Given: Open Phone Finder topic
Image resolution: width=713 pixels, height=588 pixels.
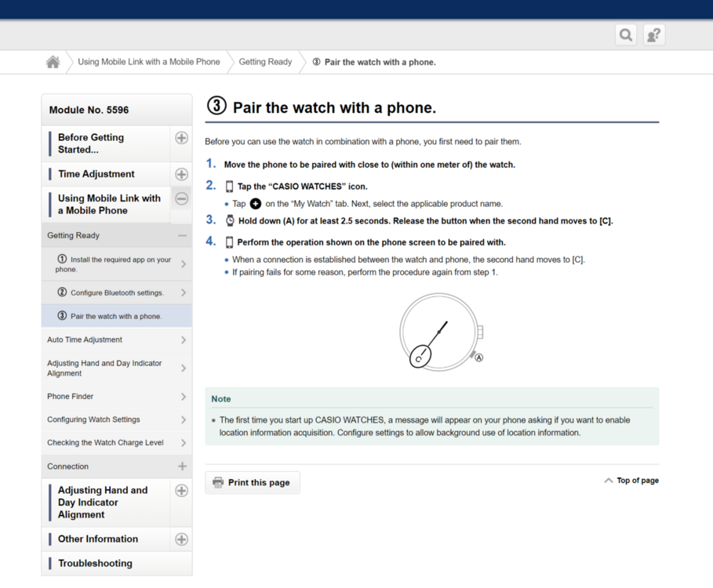Looking at the screenshot, I should [116, 397].
